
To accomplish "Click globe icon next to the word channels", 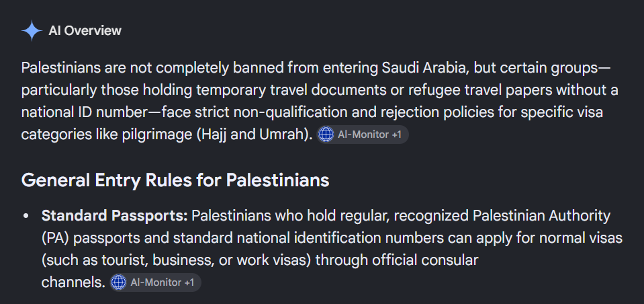I will 119,282.
